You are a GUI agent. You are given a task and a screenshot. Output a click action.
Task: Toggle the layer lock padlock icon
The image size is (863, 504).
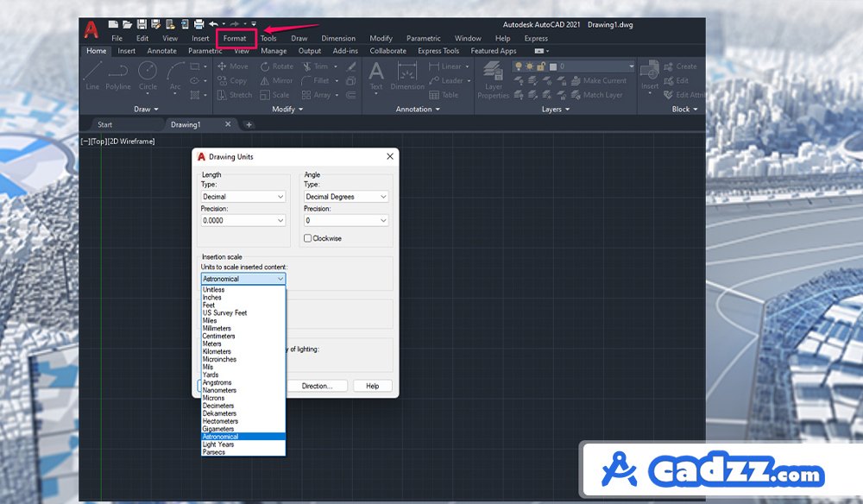pos(541,66)
